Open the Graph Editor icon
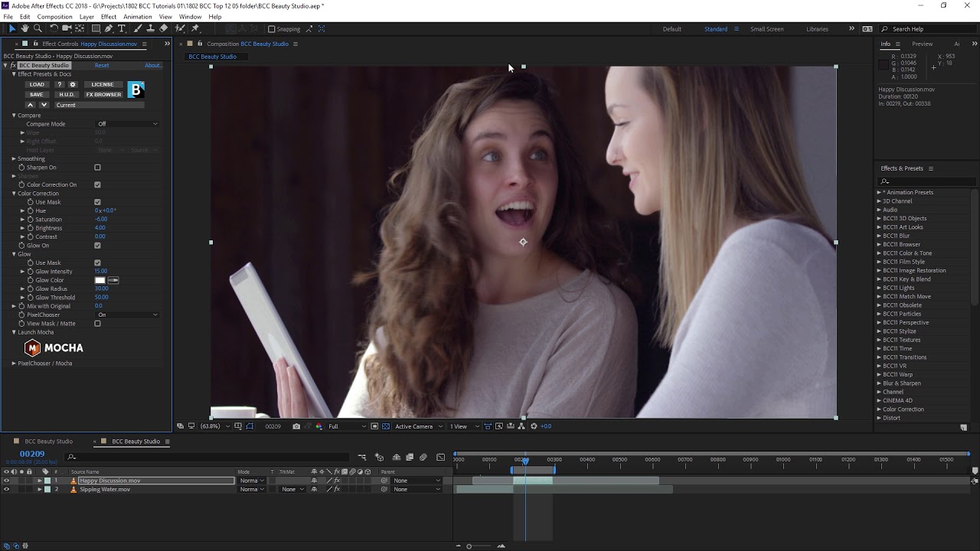This screenshot has height=551, width=980. pyautogui.click(x=440, y=458)
